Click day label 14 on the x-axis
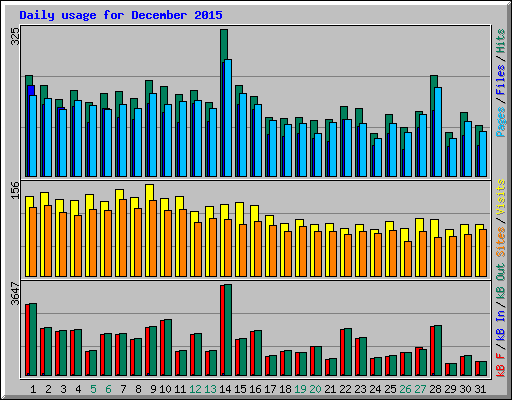 tap(225, 389)
